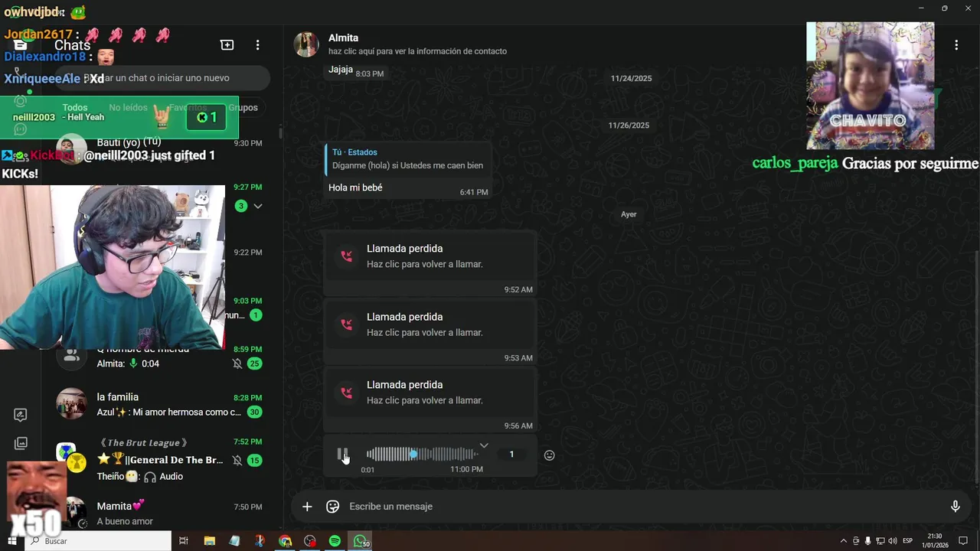
Task: Open the Windows Start menu
Action: pos(11,541)
